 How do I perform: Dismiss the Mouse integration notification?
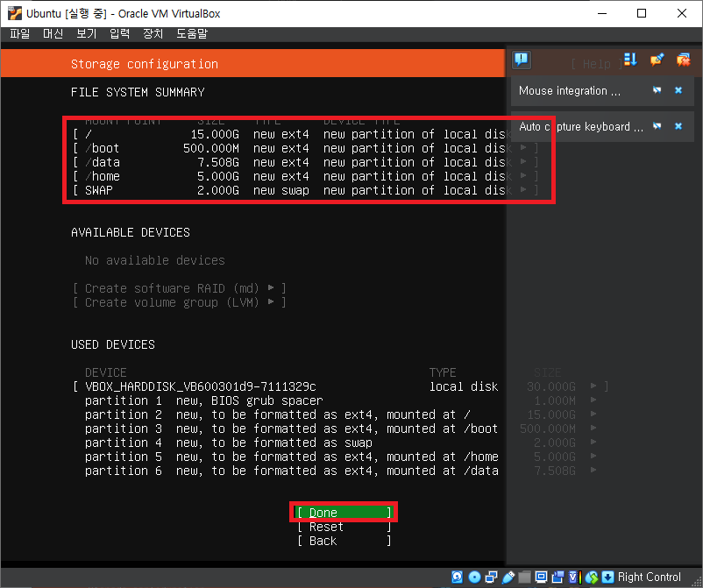pyautogui.click(x=678, y=90)
